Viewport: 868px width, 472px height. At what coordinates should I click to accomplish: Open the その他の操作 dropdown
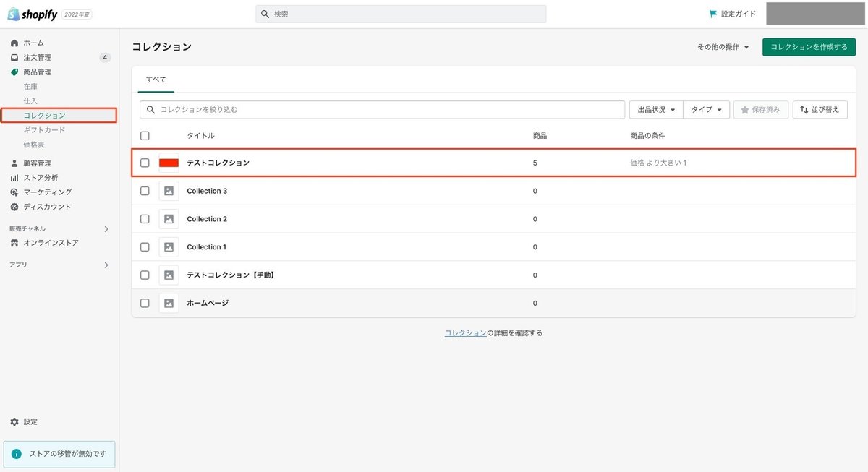click(x=723, y=47)
